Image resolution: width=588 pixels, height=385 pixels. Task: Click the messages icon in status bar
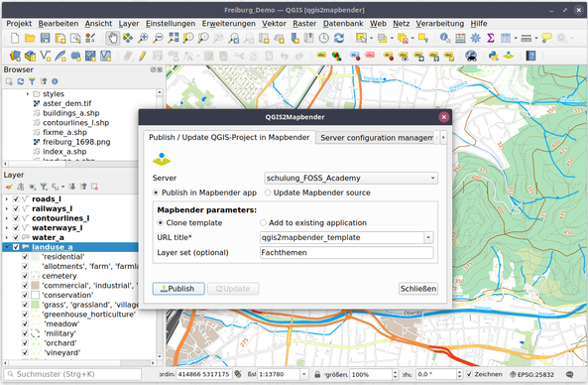coord(569,374)
